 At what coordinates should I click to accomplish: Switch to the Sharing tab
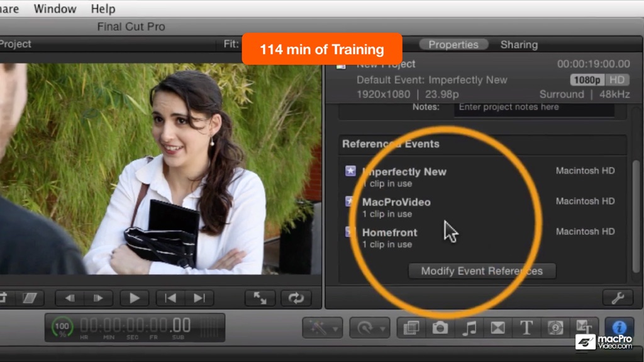(519, 45)
